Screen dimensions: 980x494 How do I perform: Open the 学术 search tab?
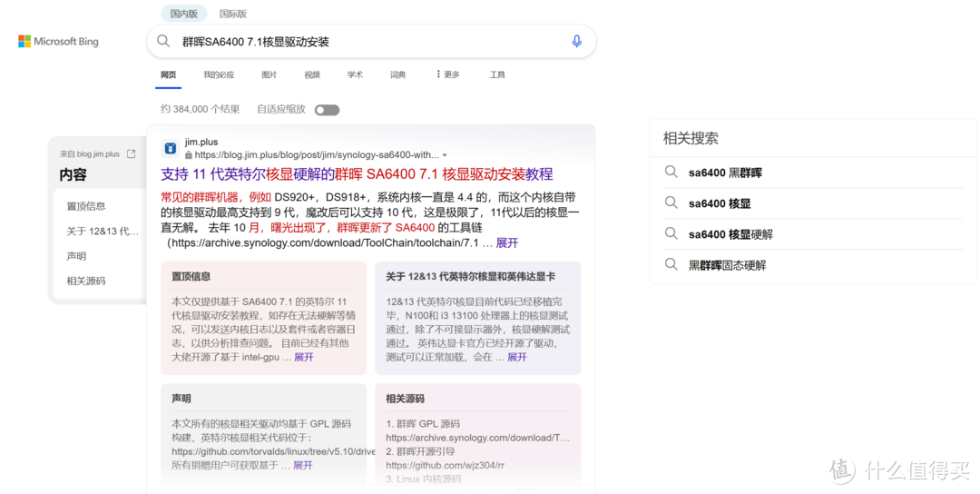coord(355,74)
